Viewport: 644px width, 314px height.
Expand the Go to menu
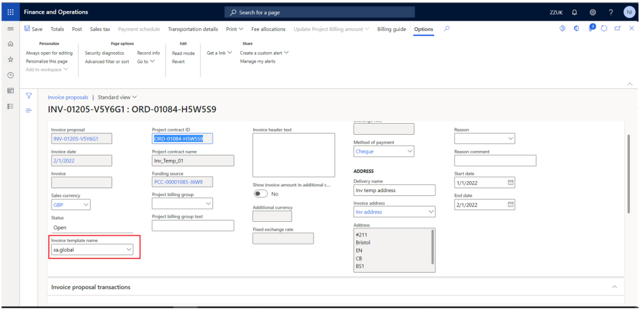coord(146,62)
